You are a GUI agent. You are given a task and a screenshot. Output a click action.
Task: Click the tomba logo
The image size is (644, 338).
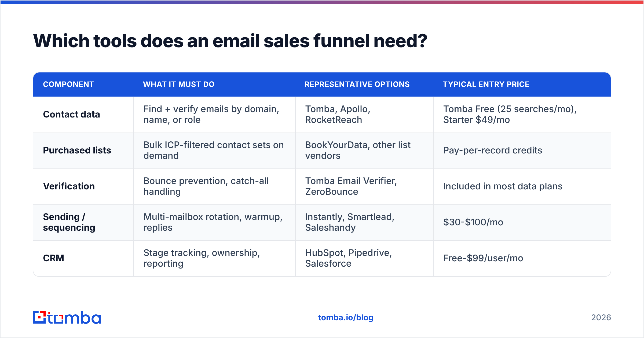point(67,317)
